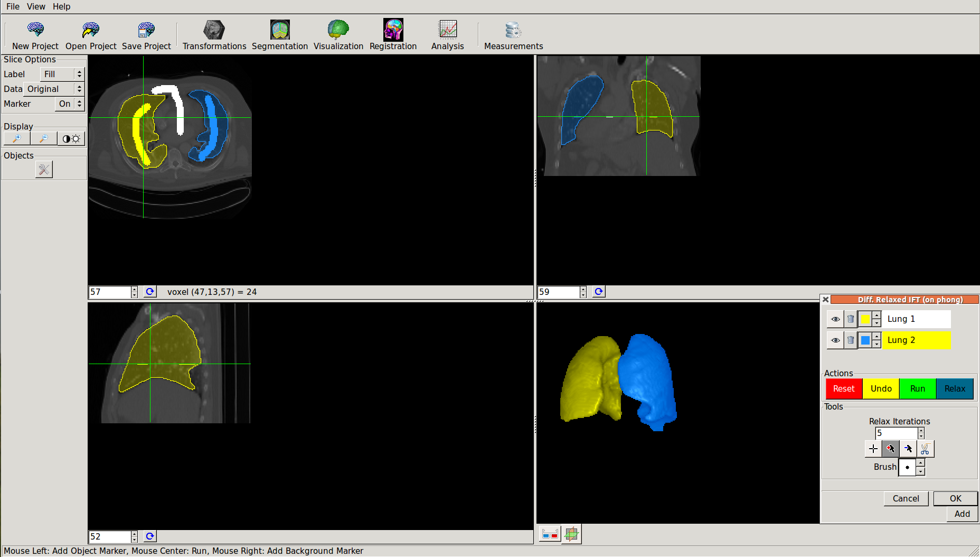Screen dimensions: 980x557
Task: Click the Objects panel tools icon
Action: [44, 170]
